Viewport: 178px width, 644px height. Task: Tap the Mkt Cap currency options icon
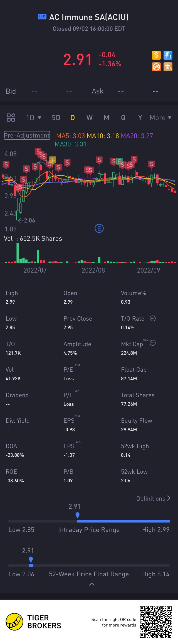153,343
